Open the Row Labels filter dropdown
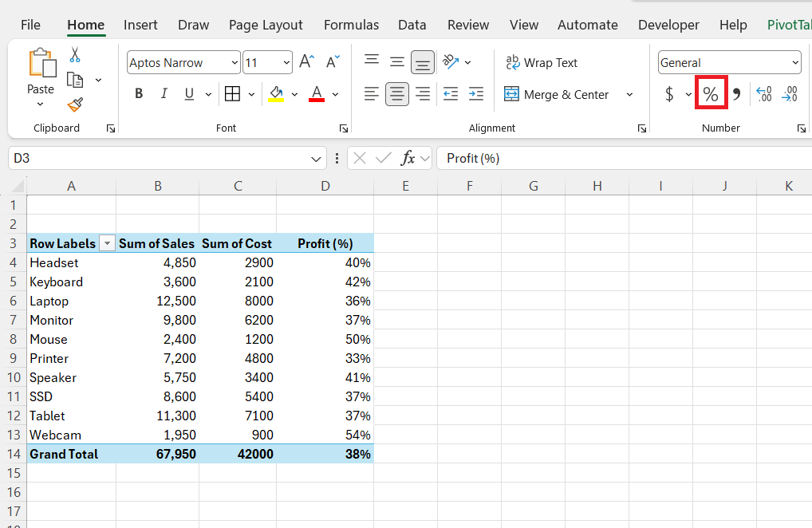Viewport: 812px width, 528px height. point(107,243)
